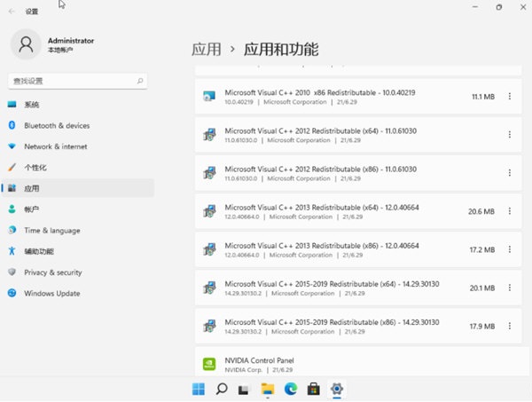Launch Microsoft Edge from the taskbar
The height and width of the screenshot is (402, 532).
pos(291,389)
